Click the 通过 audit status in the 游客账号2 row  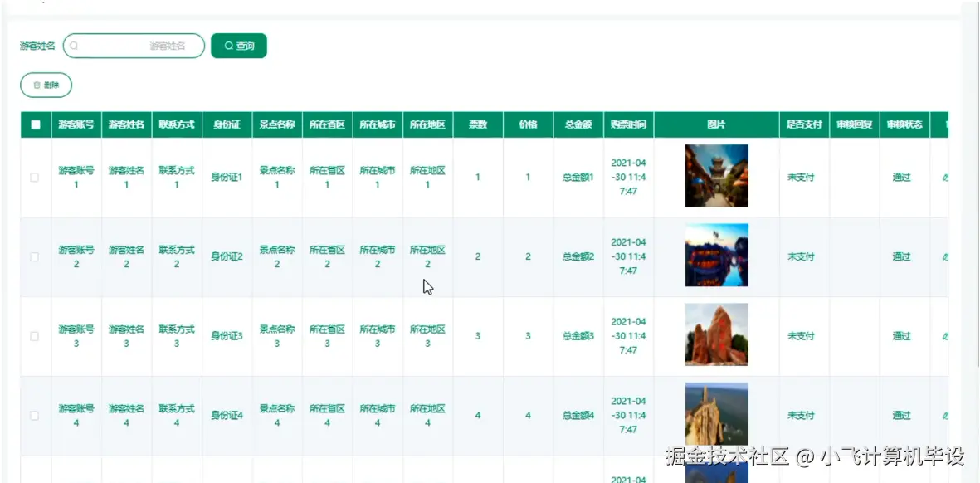(901, 256)
